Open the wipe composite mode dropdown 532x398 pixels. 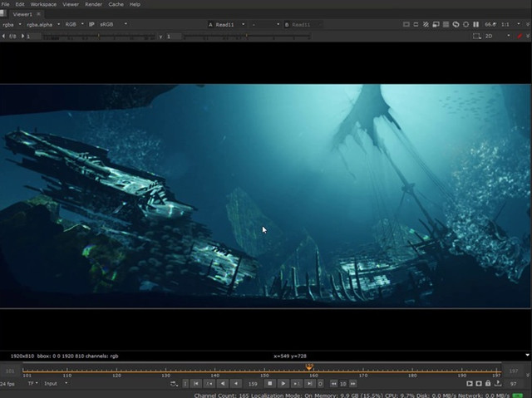click(266, 24)
